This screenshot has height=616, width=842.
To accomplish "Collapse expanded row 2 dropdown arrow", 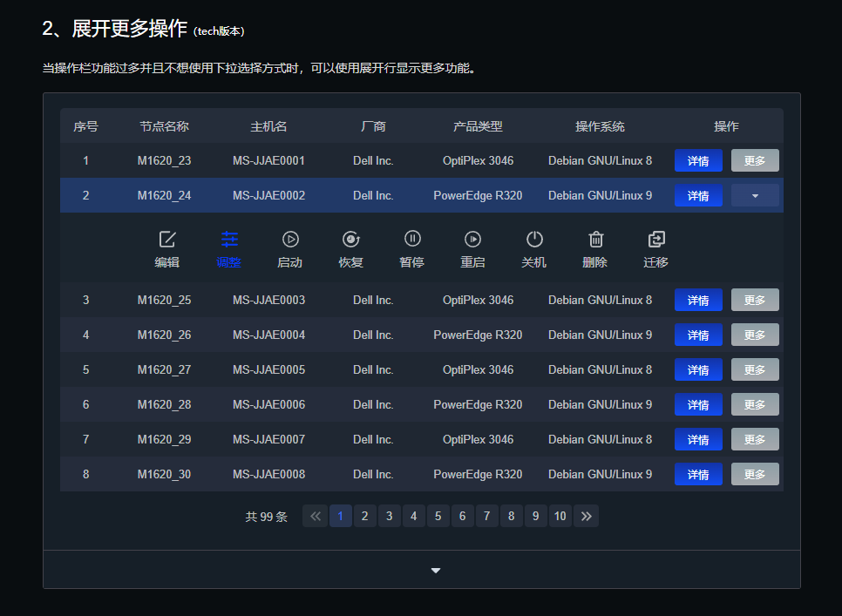I will pos(755,196).
